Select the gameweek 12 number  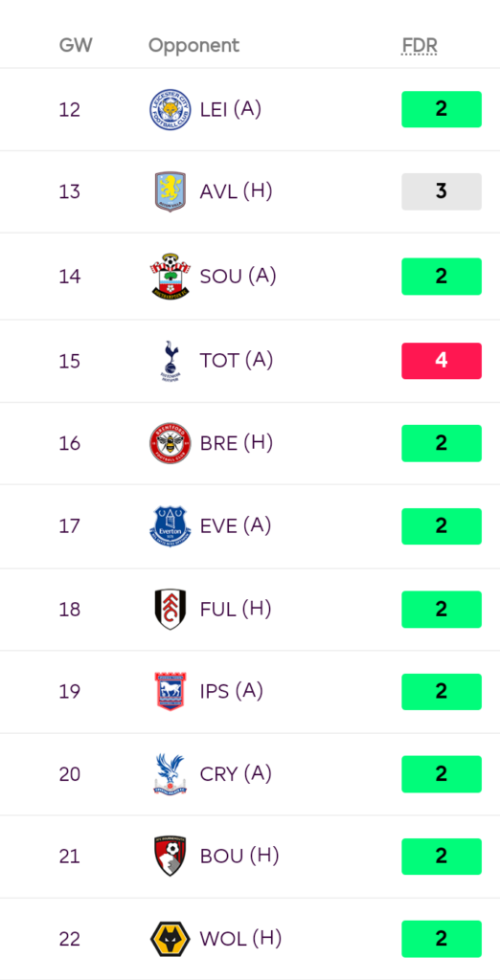(70, 109)
